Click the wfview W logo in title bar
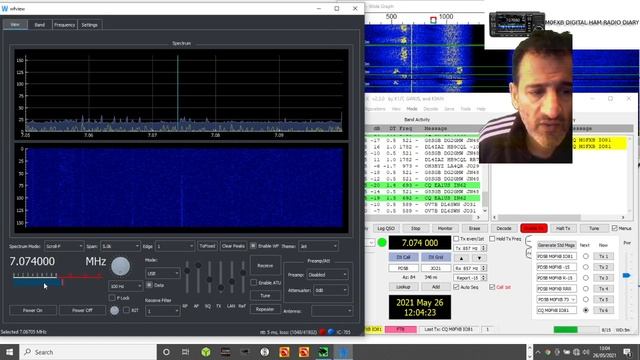The height and width of the screenshot is (360, 640). [5, 8]
